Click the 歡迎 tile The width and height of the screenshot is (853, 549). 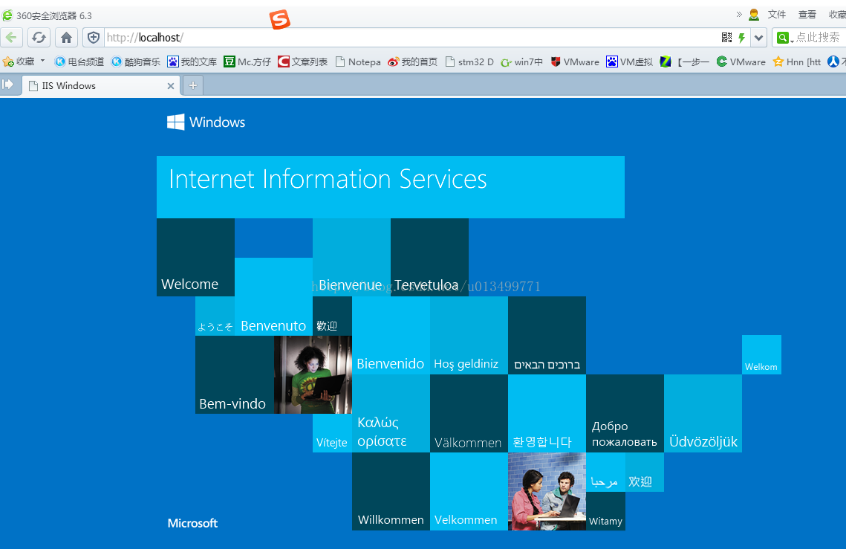pyautogui.click(x=332, y=316)
